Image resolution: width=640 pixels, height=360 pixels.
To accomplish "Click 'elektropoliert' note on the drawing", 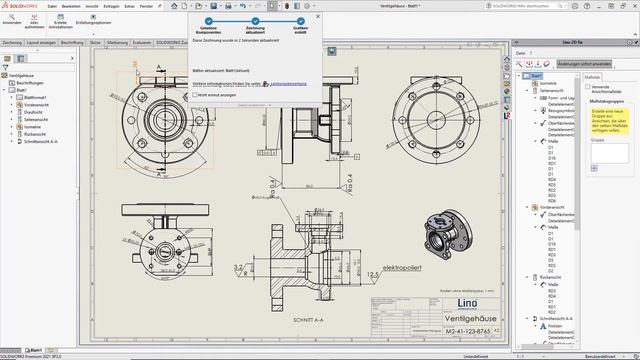I will 402,268.
